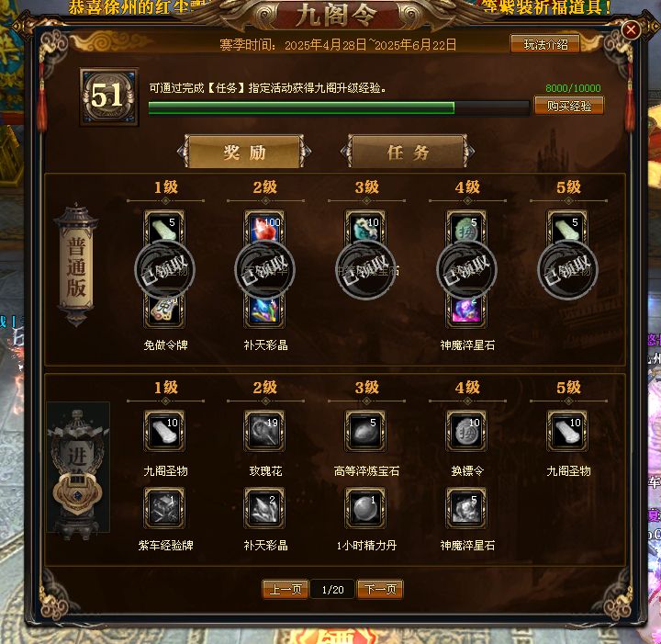Close the 九阁令 window
Screen dimensions: 661x644
(631, 30)
